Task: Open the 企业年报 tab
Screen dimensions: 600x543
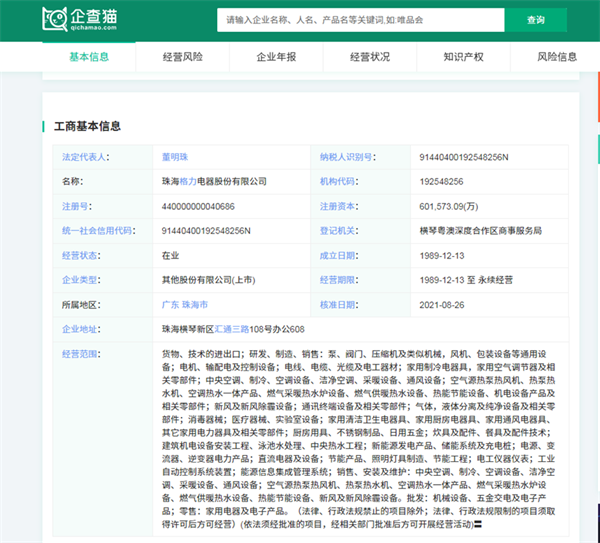Action: coord(276,57)
